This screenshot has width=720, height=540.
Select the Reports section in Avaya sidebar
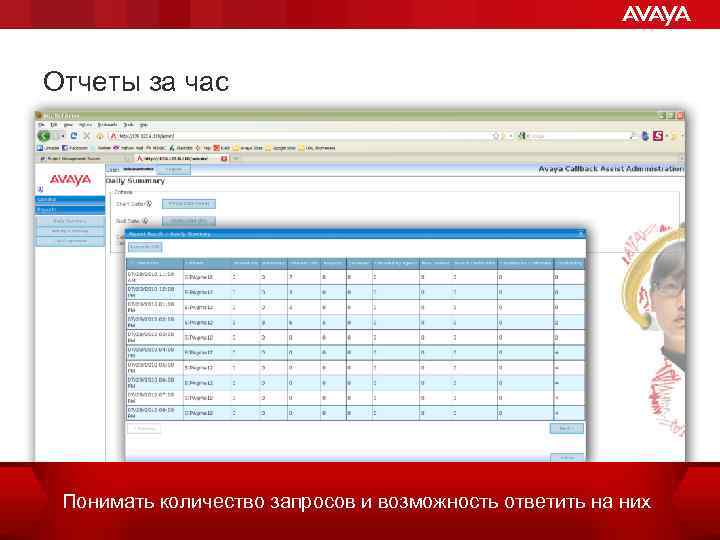(x=70, y=209)
